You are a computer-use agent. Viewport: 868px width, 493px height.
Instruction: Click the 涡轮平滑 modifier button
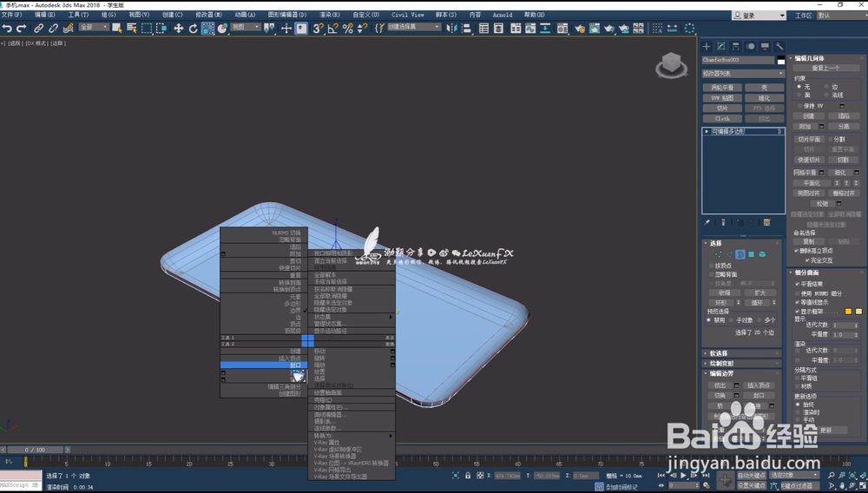(722, 88)
